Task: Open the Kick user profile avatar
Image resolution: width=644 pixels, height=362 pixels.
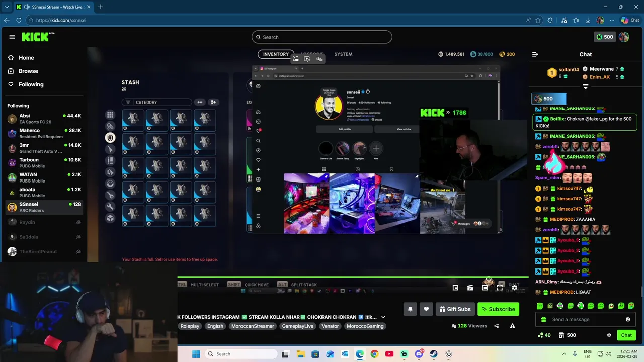Action: tap(624, 37)
